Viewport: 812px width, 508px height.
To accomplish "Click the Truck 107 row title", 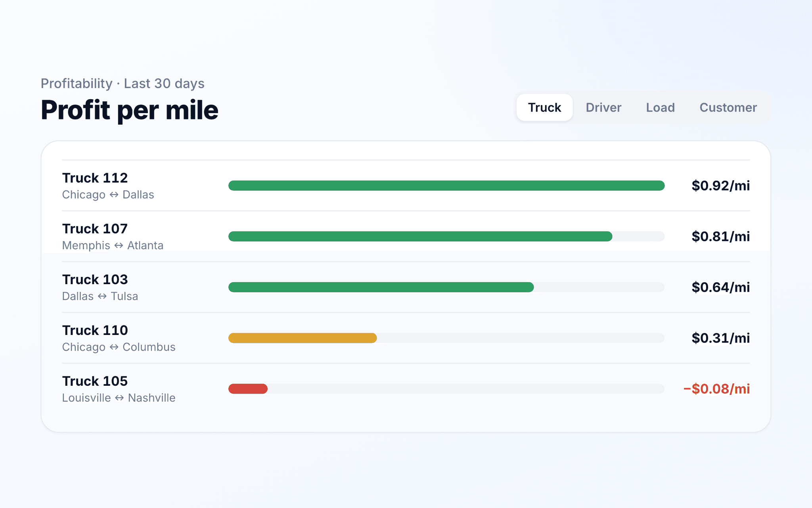I will pyautogui.click(x=95, y=229).
